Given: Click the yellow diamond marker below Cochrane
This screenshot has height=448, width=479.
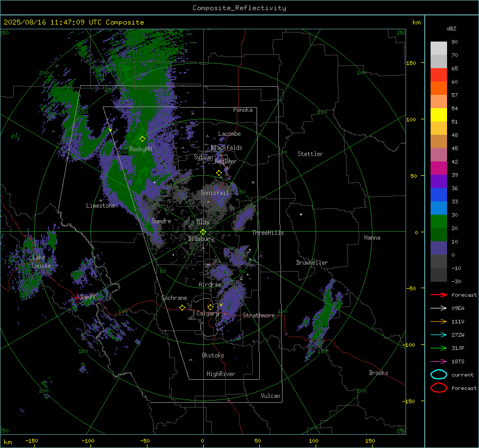Looking at the screenshot, I should tap(182, 308).
